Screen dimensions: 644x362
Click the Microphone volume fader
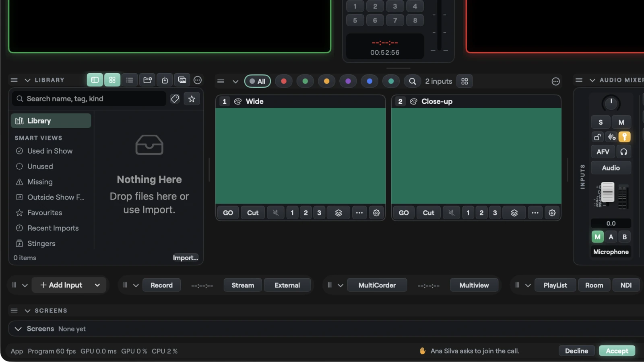[x=607, y=192]
